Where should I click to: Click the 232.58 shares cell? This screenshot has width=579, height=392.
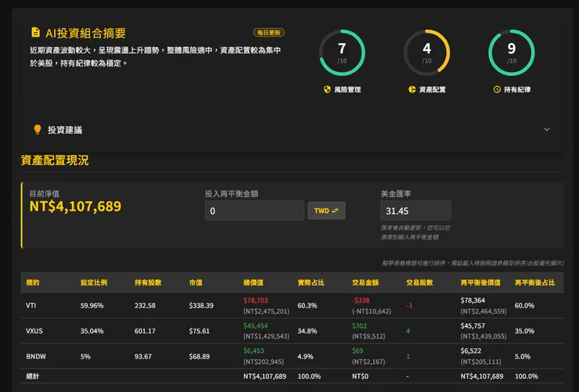coord(145,306)
